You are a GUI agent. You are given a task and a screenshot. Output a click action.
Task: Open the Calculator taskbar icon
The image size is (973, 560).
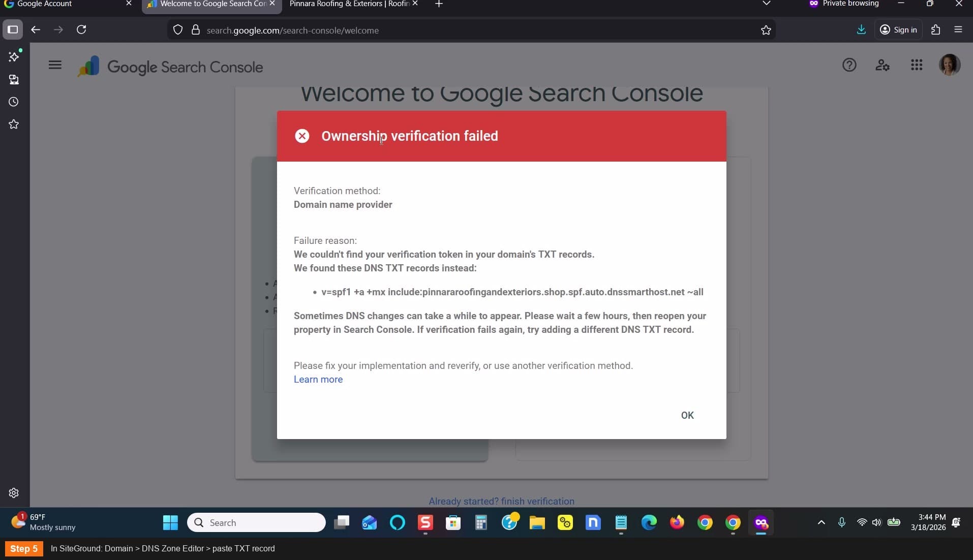(x=481, y=522)
